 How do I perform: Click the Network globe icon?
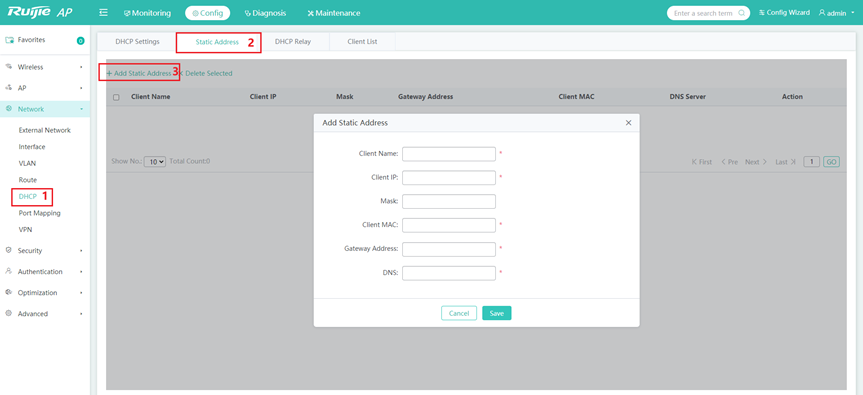point(8,108)
